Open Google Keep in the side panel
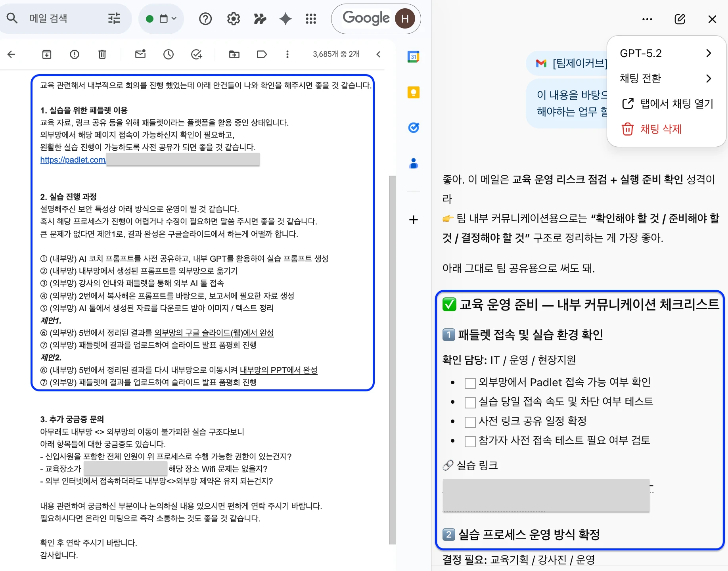The image size is (728, 571). coord(414,92)
